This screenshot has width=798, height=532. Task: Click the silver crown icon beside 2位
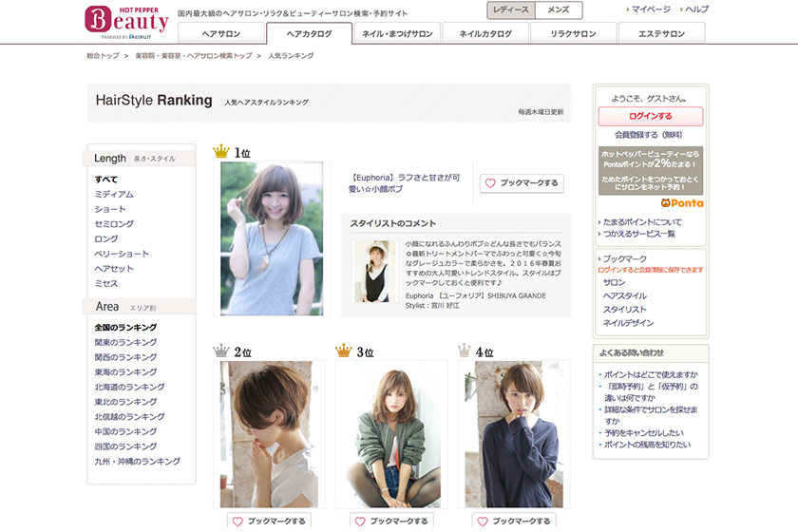pos(220,351)
